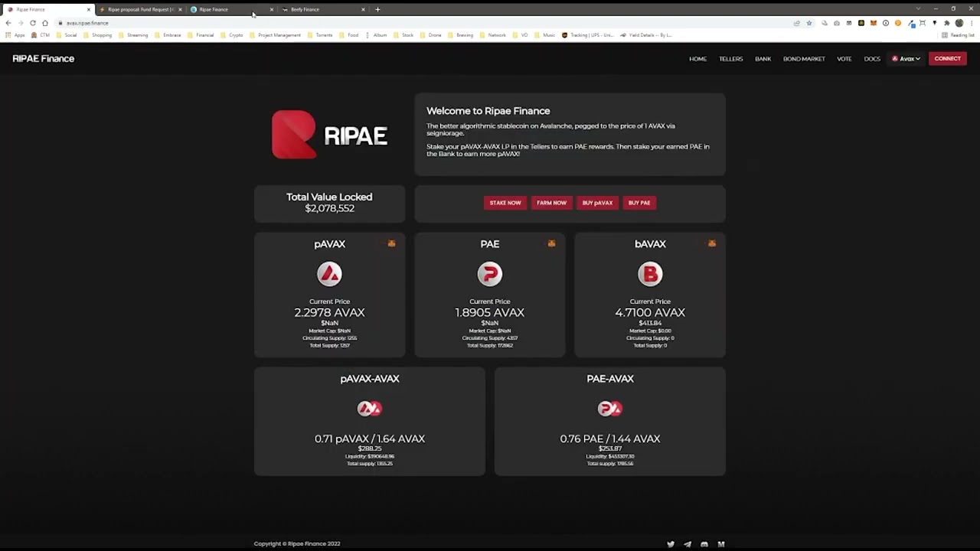Open the Crypto bookmarks folder
This screenshot has width=980, height=551.
[x=232, y=35]
